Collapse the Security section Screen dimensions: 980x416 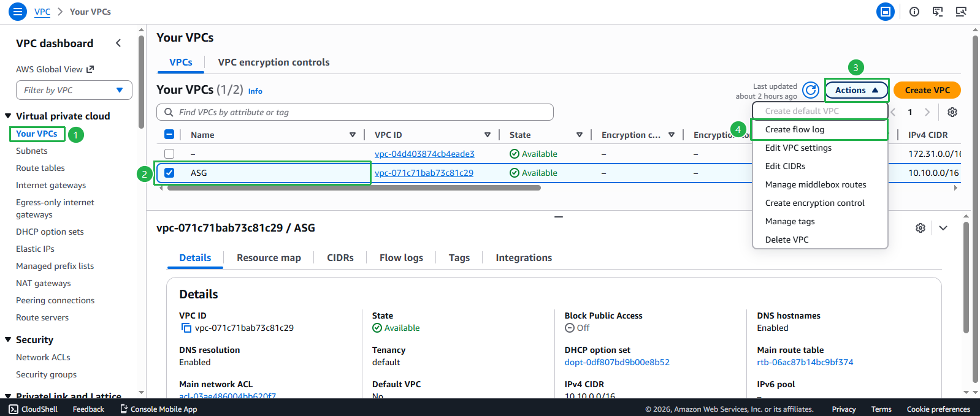click(8, 339)
